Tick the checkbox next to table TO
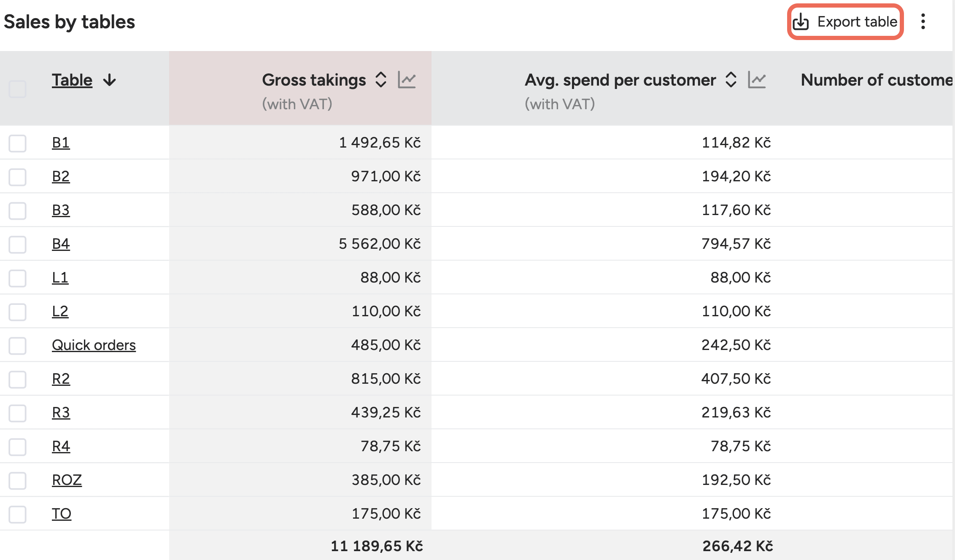 [18, 514]
